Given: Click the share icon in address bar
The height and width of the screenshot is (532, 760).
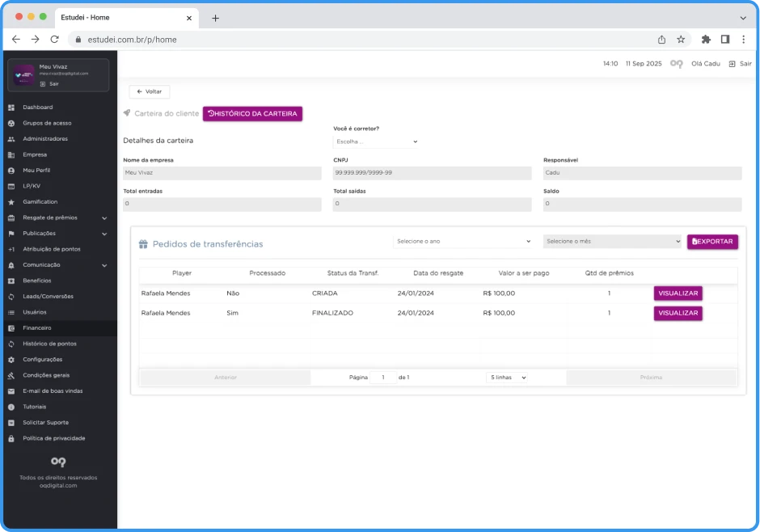Looking at the screenshot, I should tap(661, 39).
